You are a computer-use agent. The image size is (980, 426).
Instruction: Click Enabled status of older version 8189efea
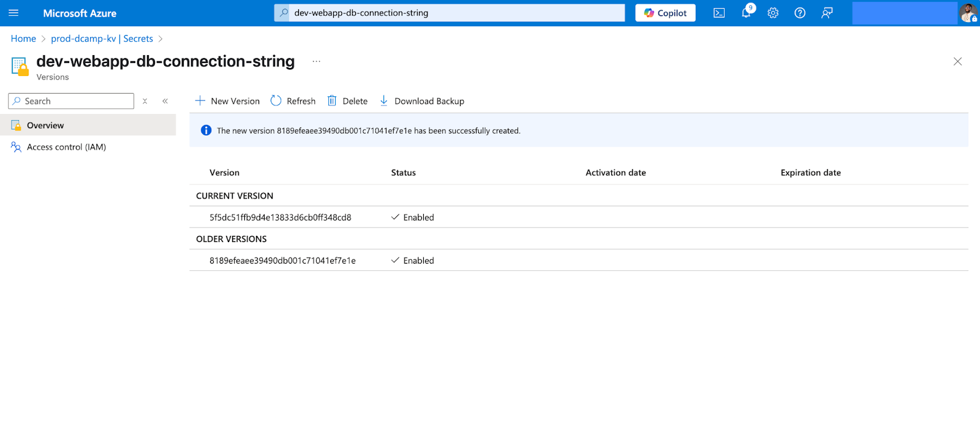coord(413,261)
